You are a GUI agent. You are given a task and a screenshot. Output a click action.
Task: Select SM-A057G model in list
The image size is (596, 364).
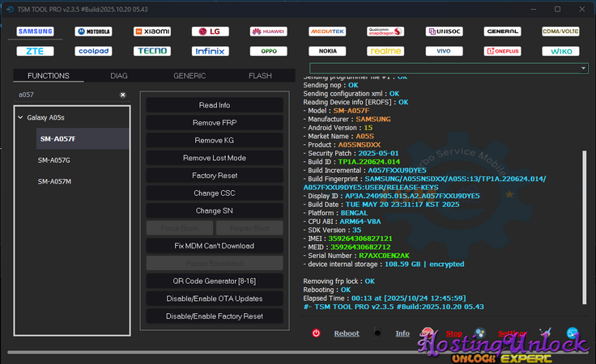(x=54, y=160)
